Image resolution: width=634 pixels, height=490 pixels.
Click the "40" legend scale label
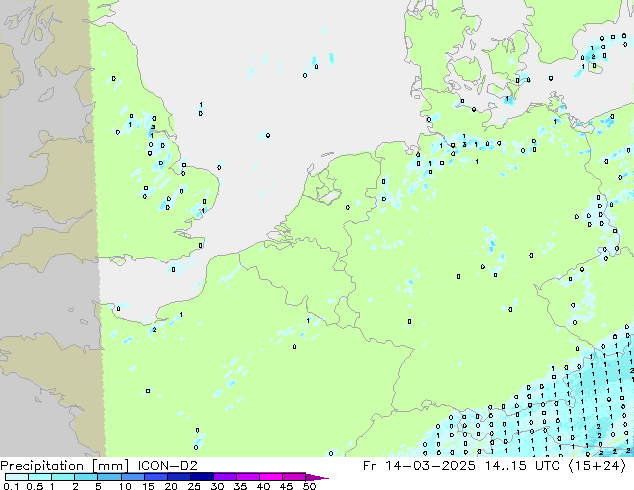(x=263, y=486)
